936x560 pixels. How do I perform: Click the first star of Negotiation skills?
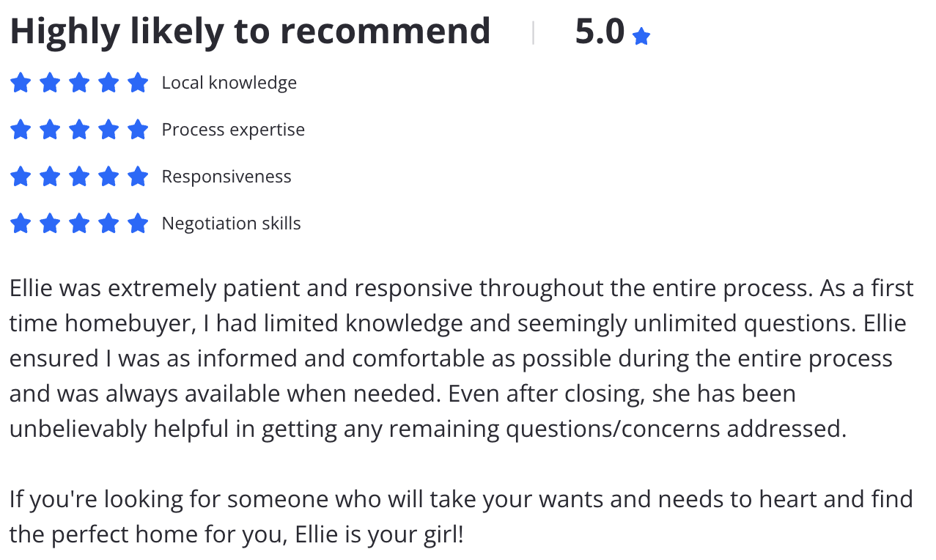pyautogui.click(x=21, y=224)
